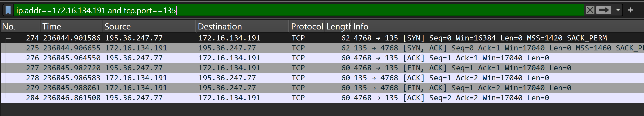Screen dimensions: 644x116
Task: Clear the display filter with X button
Action: click(x=590, y=10)
